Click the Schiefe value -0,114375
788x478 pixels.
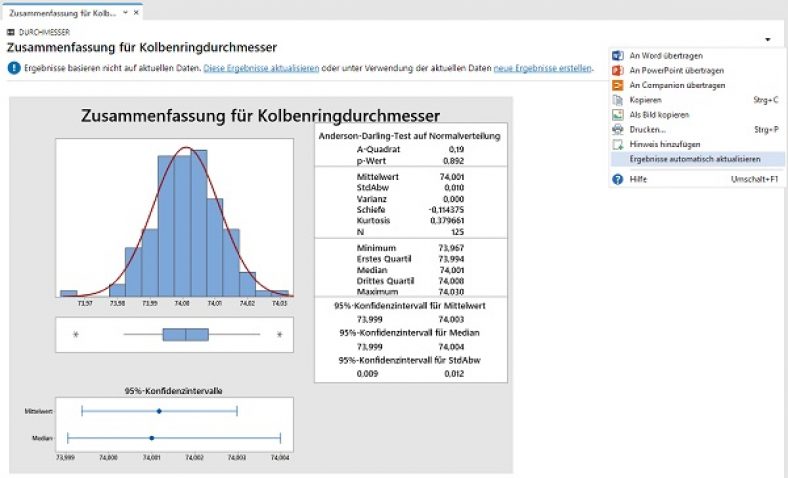pos(446,210)
